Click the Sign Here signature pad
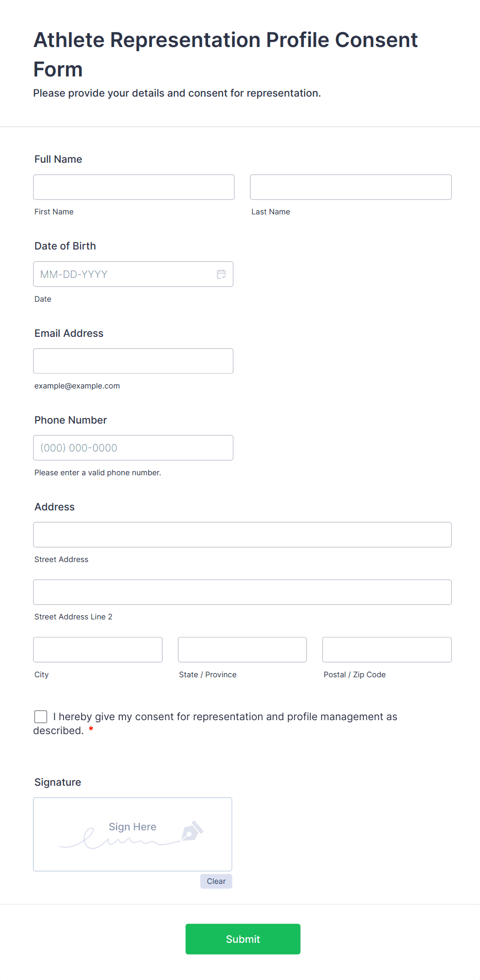 132,834
